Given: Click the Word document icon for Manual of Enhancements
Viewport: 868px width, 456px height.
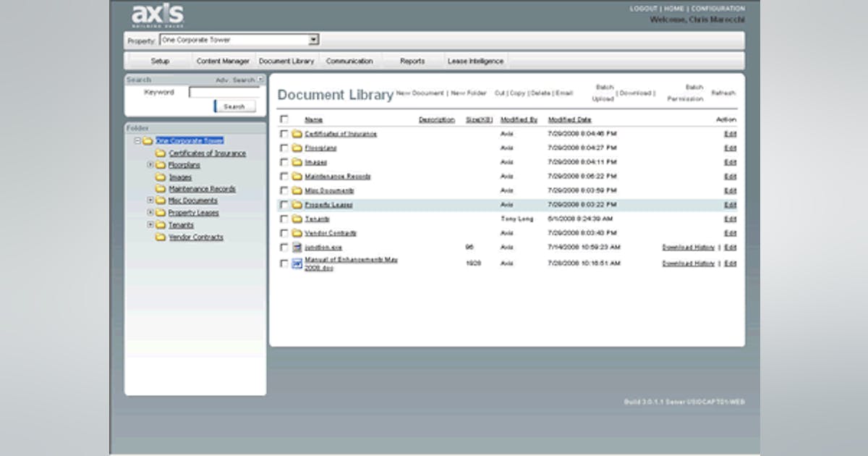Looking at the screenshot, I should pos(297,263).
